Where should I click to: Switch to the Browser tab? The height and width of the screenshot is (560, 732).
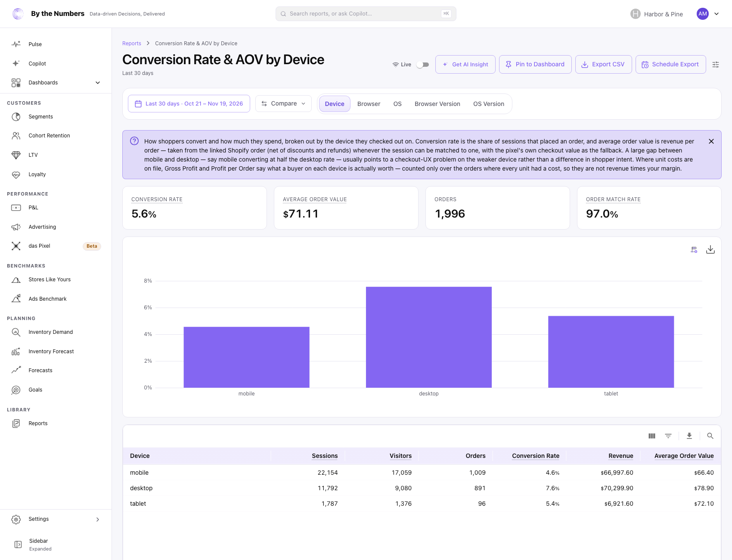pyautogui.click(x=369, y=104)
